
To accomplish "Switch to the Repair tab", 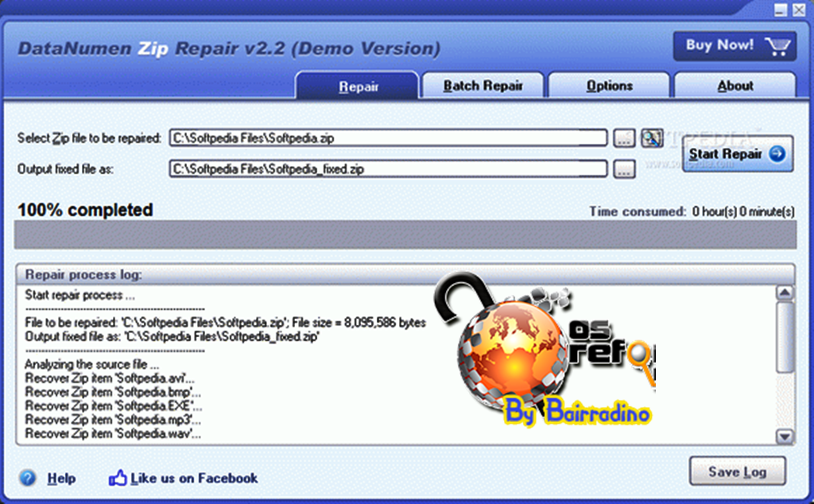I will coord(358,86).
